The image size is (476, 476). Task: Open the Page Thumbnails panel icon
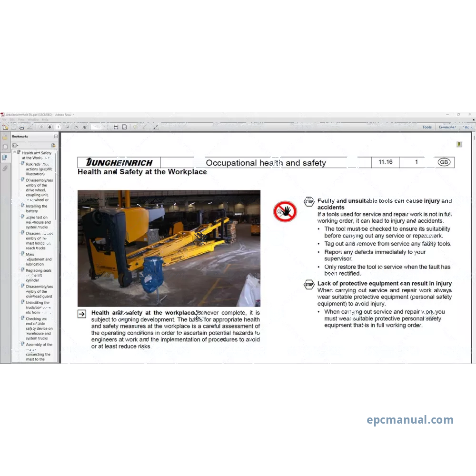[x=5, y=147]
